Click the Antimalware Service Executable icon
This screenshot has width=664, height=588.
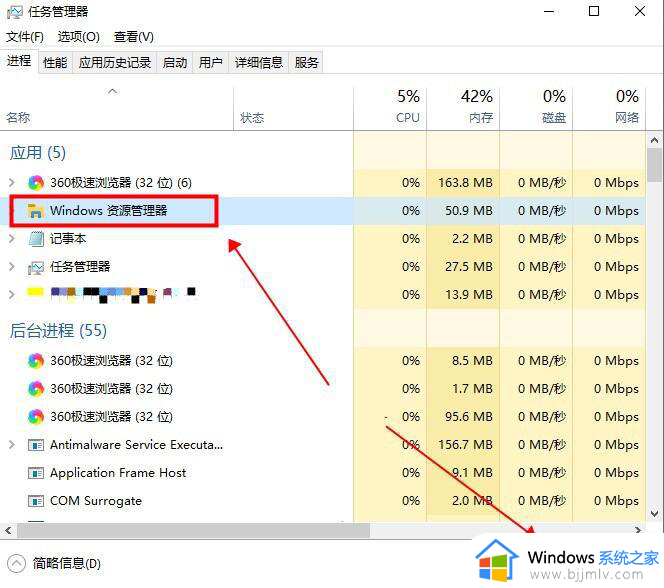[36, 445]
